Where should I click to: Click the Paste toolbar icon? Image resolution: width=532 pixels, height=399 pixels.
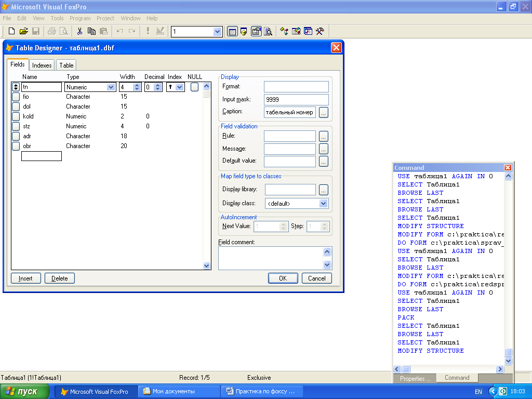(x=104, y=31)
